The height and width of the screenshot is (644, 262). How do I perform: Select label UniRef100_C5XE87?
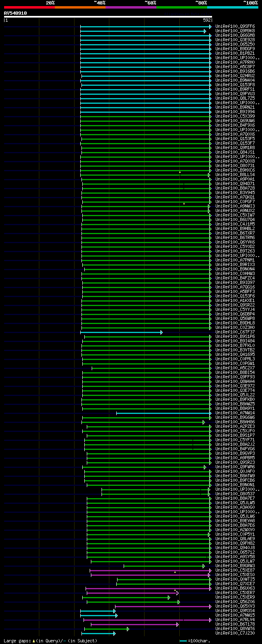235,570
